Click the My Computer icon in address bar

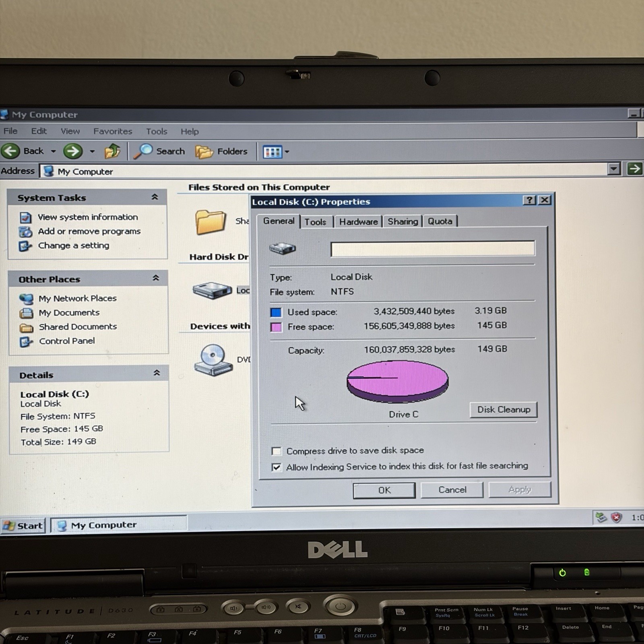pyautogui.click(x=49, y=171)
